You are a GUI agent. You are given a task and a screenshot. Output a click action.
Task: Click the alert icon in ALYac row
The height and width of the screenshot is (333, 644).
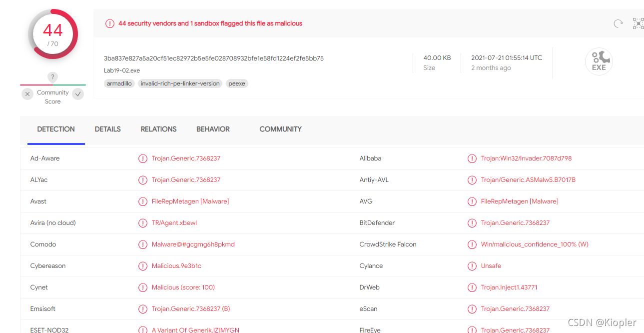143,180
